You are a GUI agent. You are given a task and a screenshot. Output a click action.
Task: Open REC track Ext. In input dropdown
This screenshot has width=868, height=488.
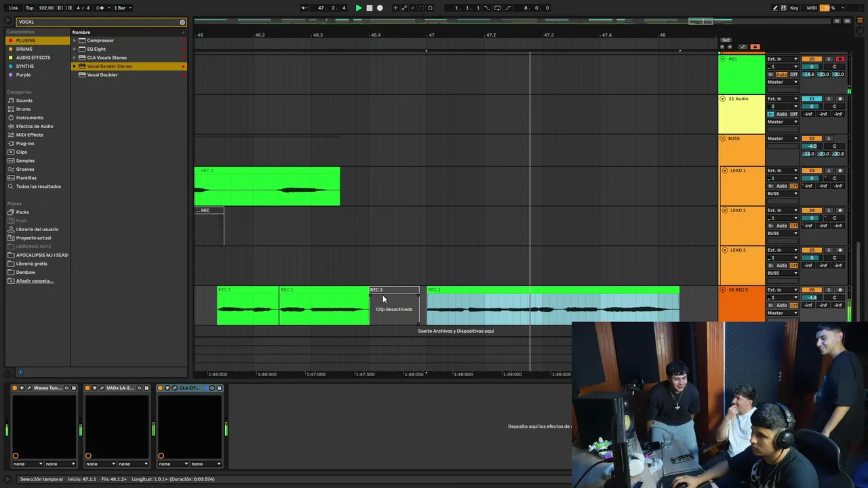pyautogui.click(x=783, y=59)
